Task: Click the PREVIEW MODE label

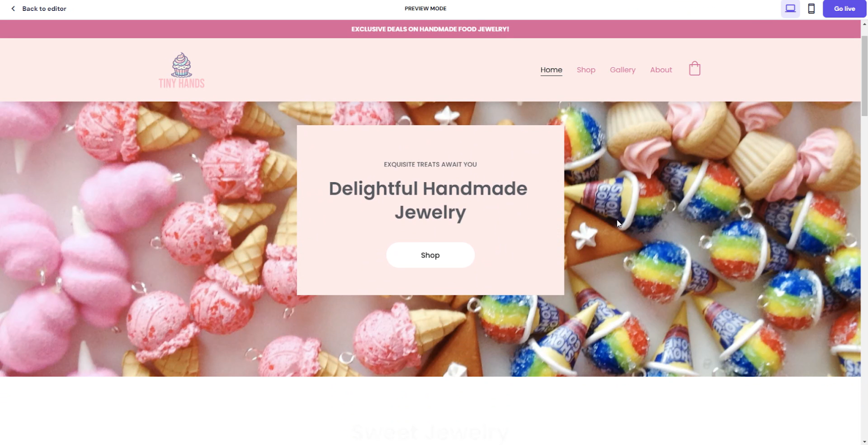Action: point(425,9)
